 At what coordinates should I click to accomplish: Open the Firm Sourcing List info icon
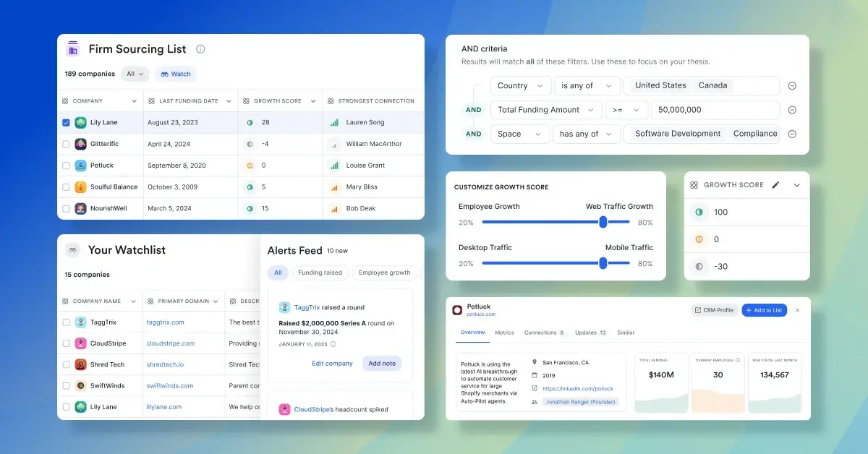coord(200,49)
